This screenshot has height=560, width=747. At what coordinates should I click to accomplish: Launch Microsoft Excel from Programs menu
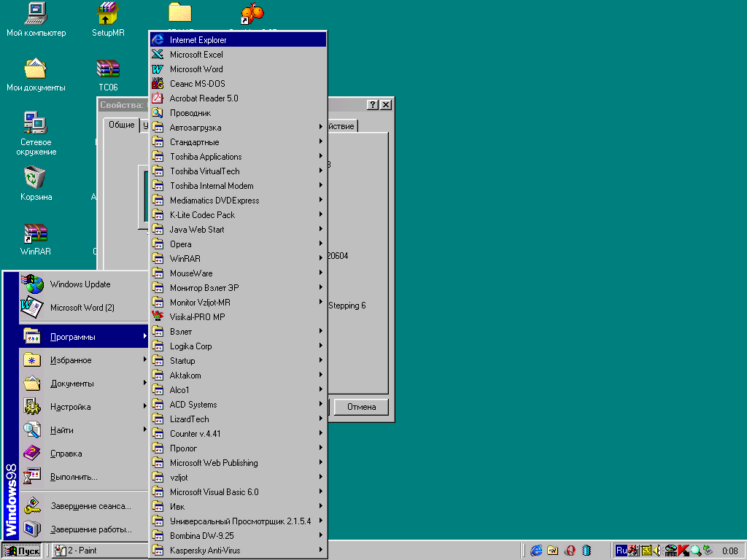click(196, 55)
